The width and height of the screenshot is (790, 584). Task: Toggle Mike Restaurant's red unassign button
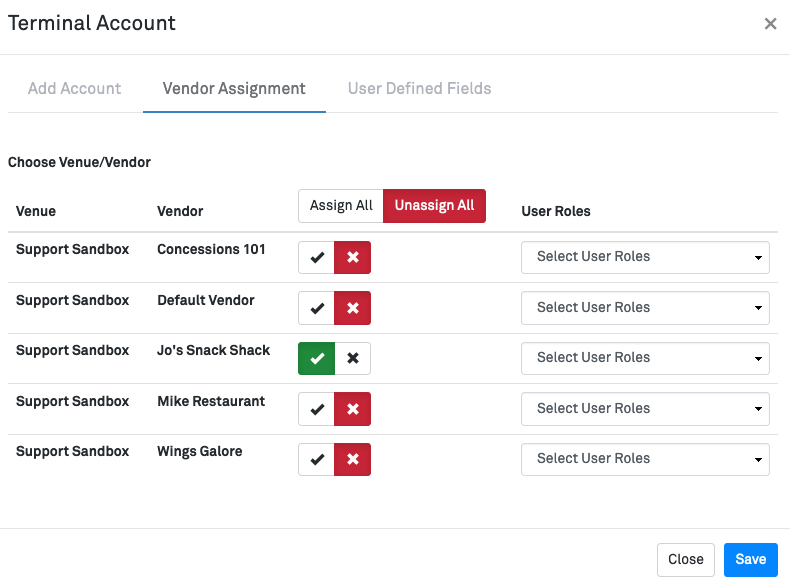click(352, 409)
